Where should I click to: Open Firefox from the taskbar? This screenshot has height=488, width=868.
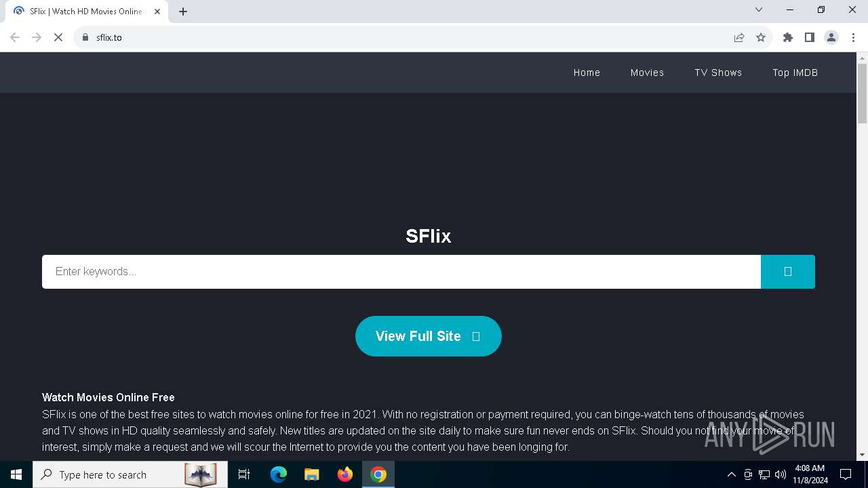point(345,474)
